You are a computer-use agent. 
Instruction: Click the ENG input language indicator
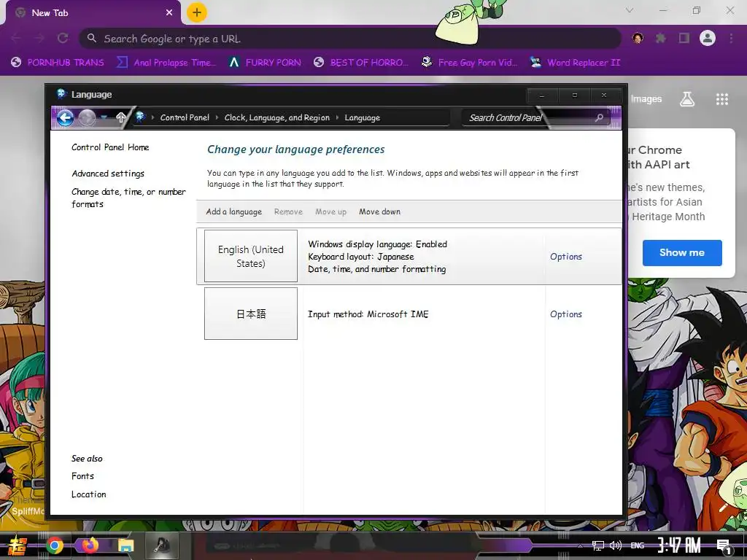click(638, 545)
